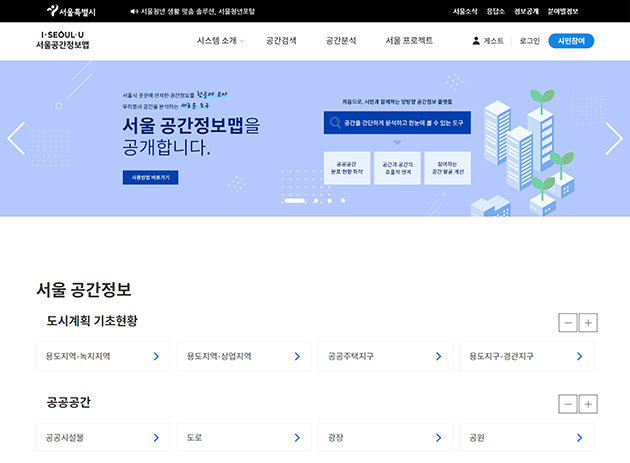Open the 용도지역-상업지역 card

tap(244, 356)
